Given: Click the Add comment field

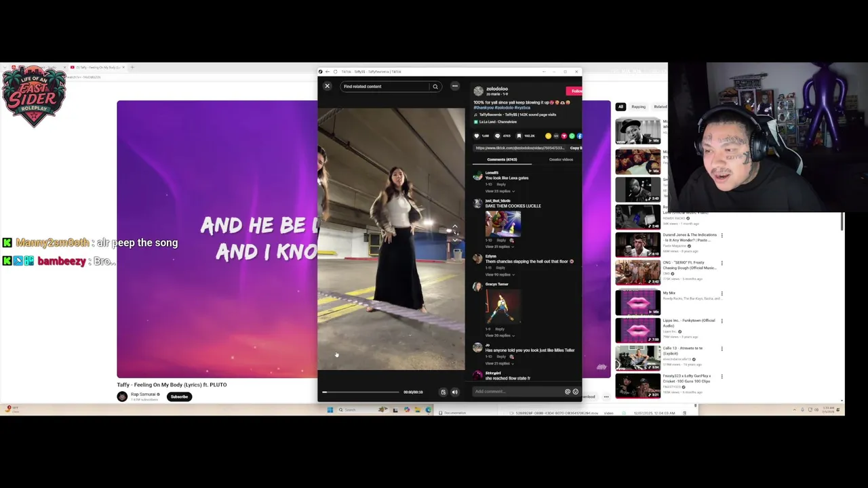Looking at the screenshot, I should [x=518, y=391].
